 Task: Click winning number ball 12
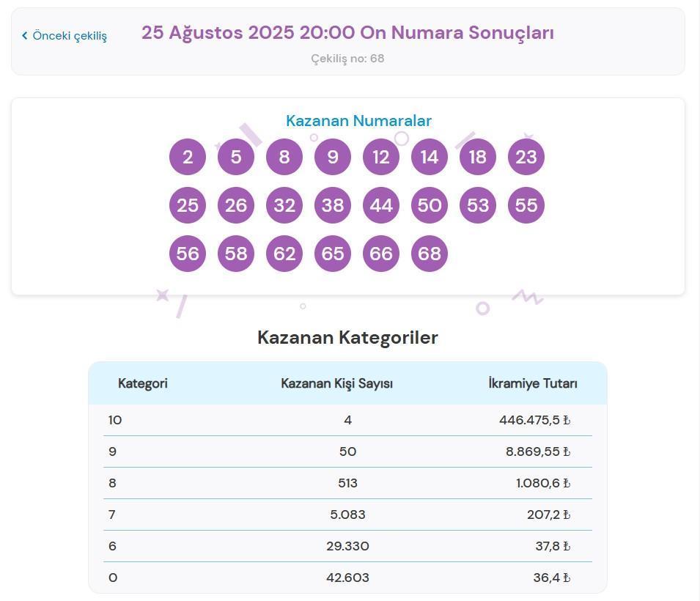(381, 157)
